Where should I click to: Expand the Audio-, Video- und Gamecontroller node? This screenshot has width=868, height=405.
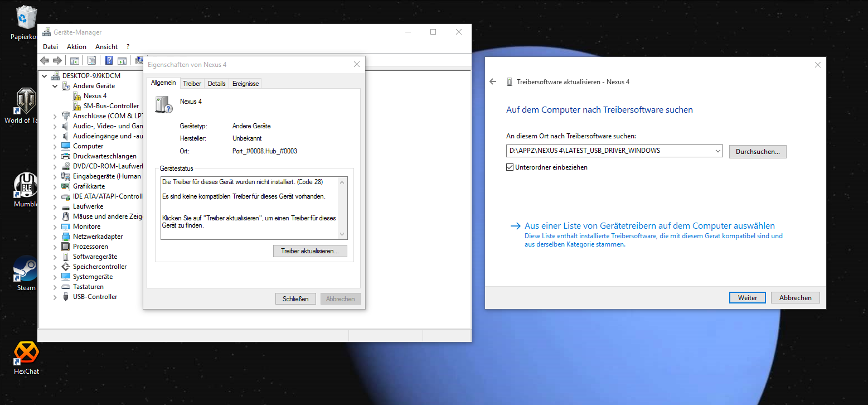click(55, 126)
